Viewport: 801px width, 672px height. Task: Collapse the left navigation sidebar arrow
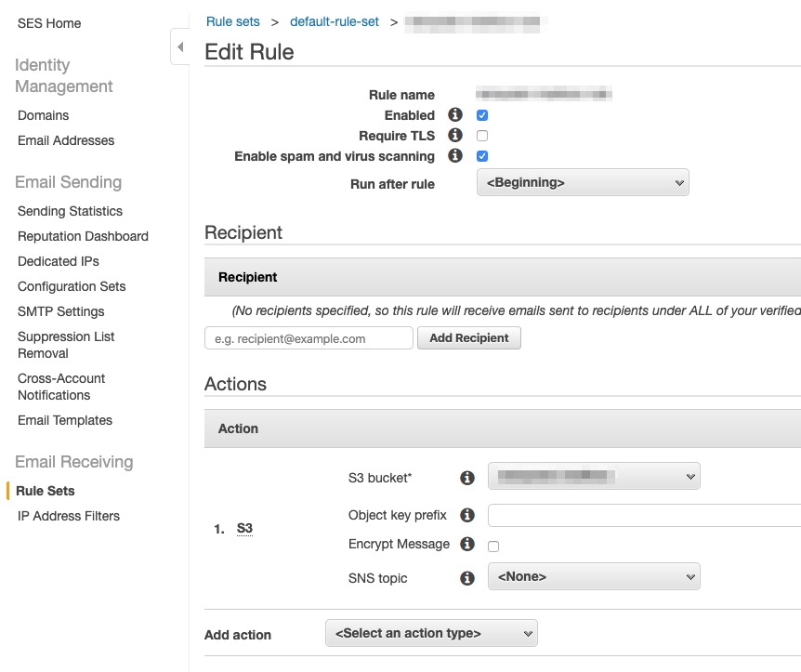[x=180, y=47]
